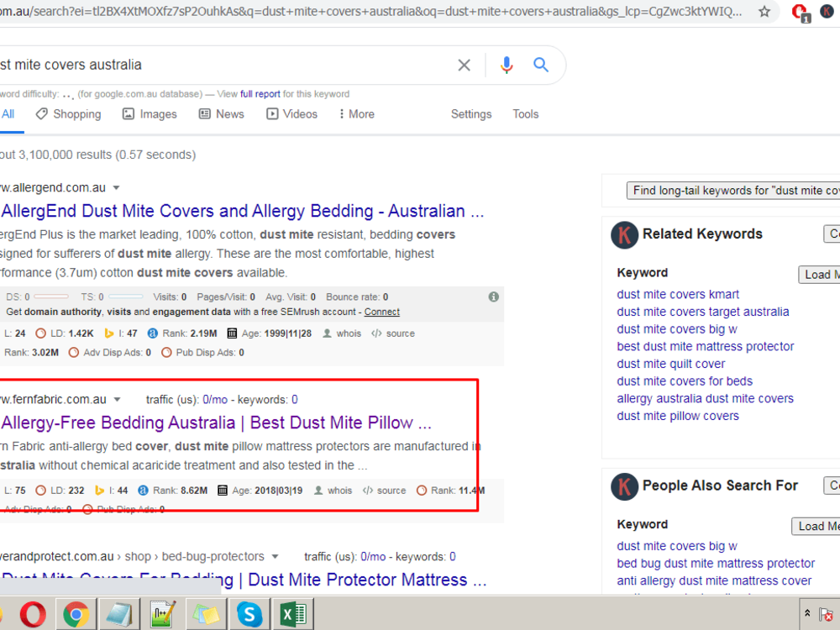The image size is (840, 630).
Task: Open search Settings
Action: click(x=471, y=114)
